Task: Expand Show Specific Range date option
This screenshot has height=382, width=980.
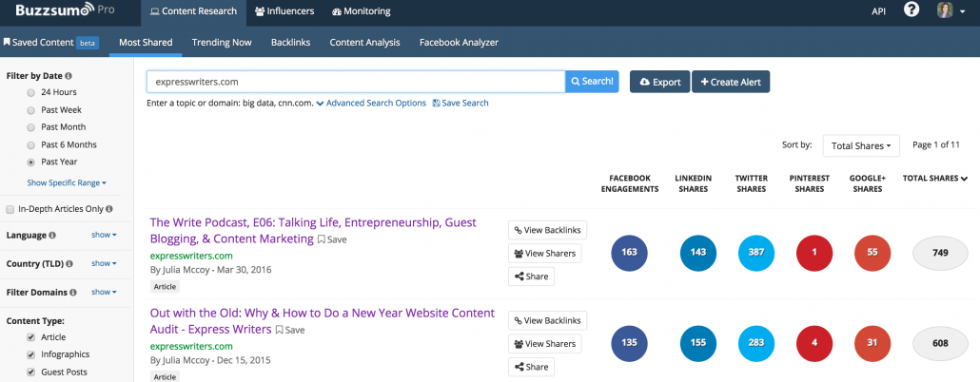Action: 67,182
